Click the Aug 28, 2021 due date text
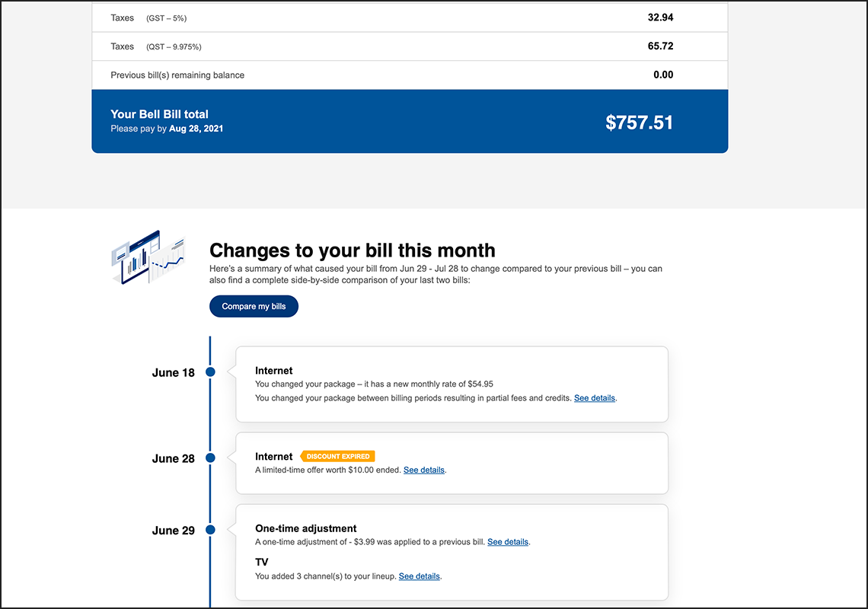Image resolution: width=868 pixels, height=609 pixels. click(x=196, y=128)
